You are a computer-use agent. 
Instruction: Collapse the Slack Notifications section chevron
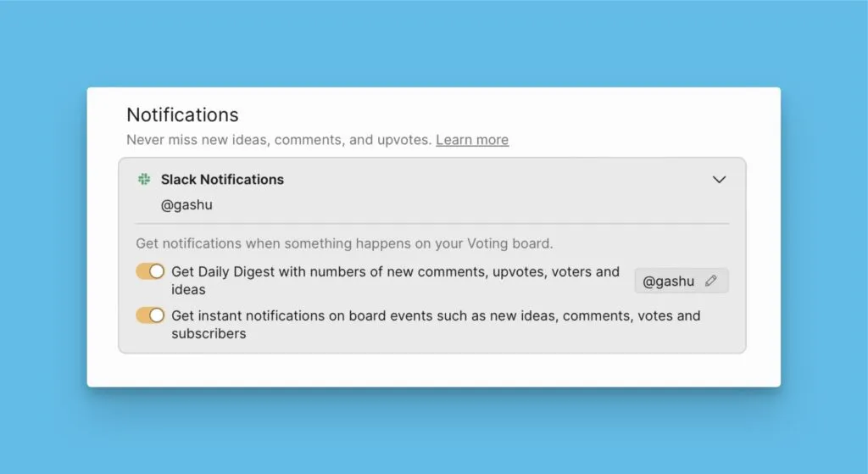tap(719, 180)
